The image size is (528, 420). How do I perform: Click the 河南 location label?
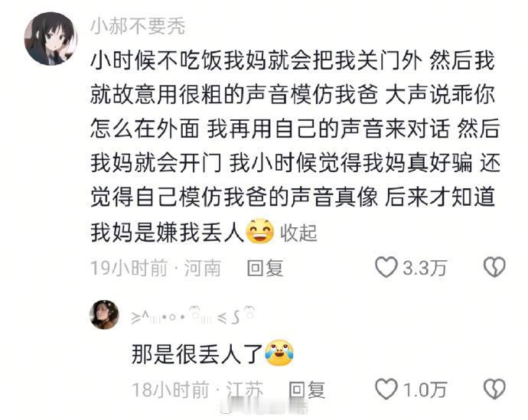[x=202, y=269]
